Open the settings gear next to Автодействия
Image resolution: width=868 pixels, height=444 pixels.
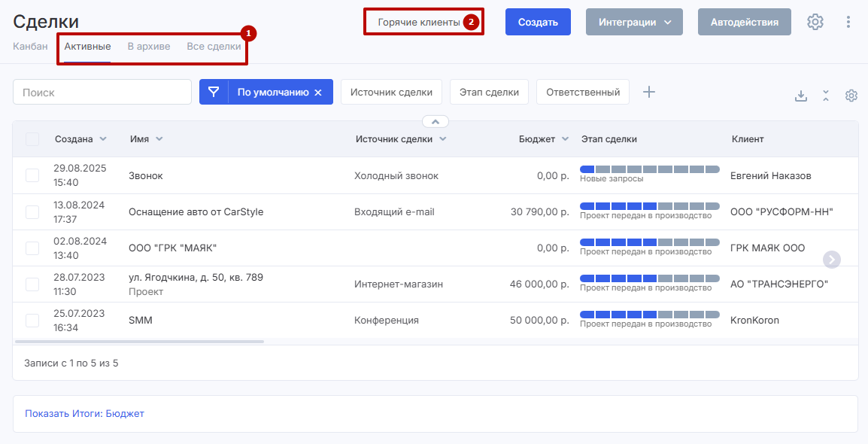coord(815,22)
